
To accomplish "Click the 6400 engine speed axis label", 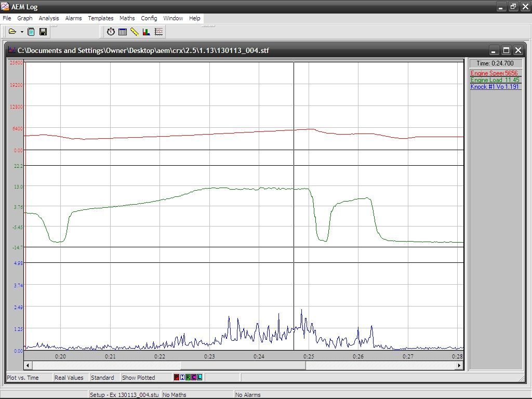I will pos(18,129).
